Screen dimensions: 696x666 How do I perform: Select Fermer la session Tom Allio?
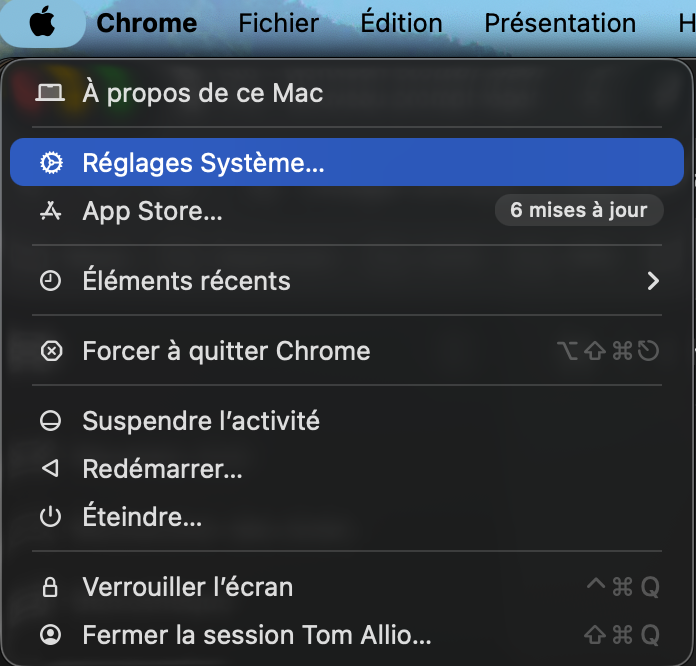pyautogui.click(x=257, y=635)
